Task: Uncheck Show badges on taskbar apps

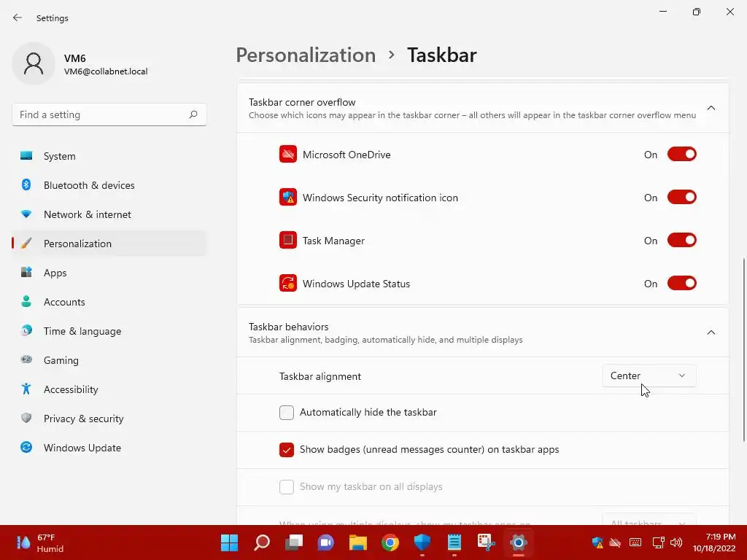Action: point(286,449)
